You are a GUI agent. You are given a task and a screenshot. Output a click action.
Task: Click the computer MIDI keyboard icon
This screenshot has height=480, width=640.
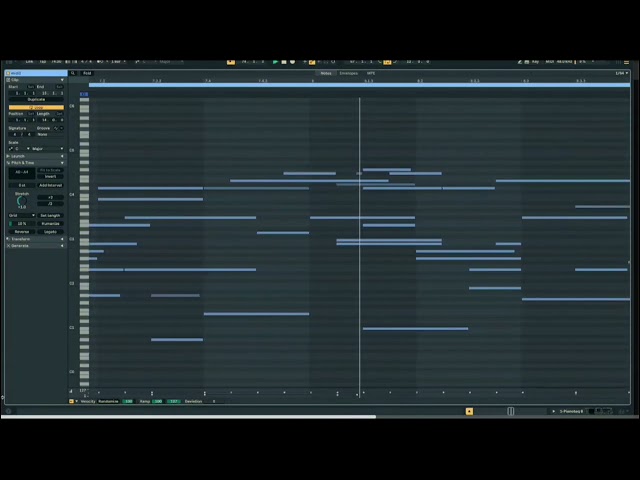point(527,62)
